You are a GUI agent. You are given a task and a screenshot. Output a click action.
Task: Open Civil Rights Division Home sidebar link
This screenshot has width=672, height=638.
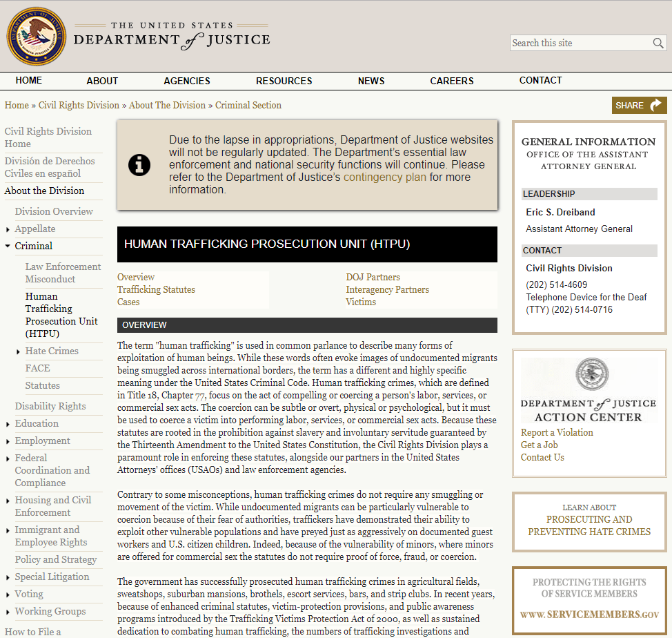pyautogui.click(x=48, y=137)
